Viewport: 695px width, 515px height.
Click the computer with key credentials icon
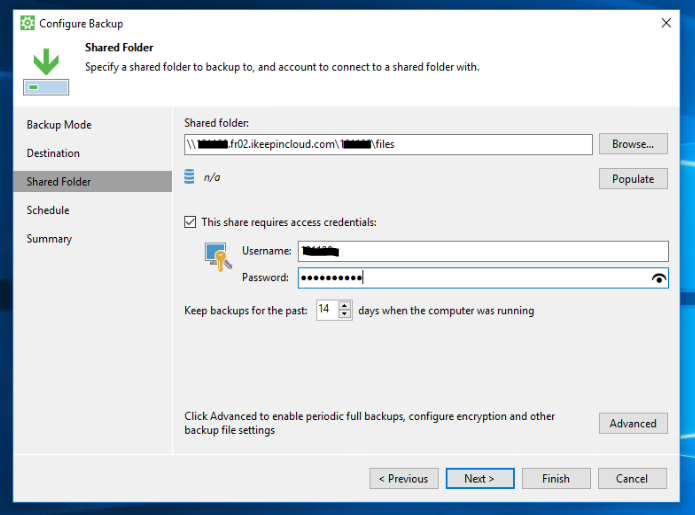tap(218, 257)
